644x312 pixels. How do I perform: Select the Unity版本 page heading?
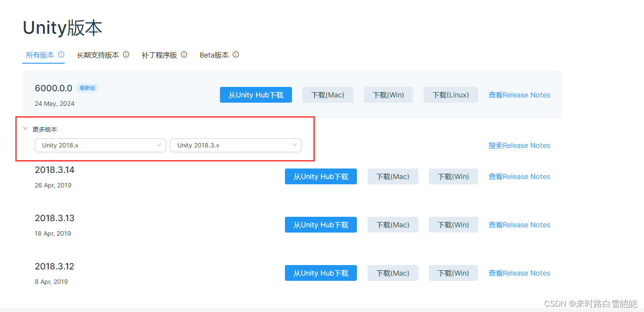(62, 28)
